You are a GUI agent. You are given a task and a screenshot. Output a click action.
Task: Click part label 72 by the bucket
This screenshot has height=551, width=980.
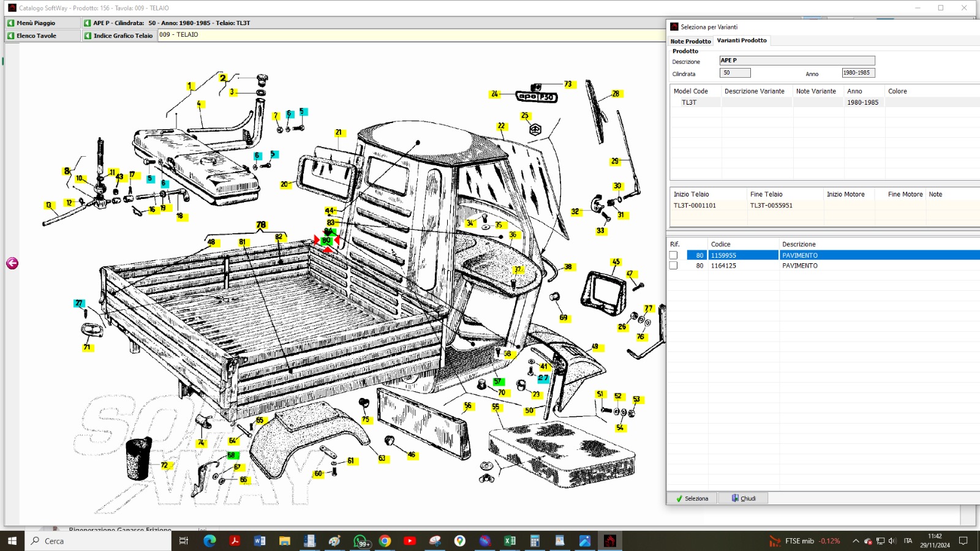click(164, 465)
